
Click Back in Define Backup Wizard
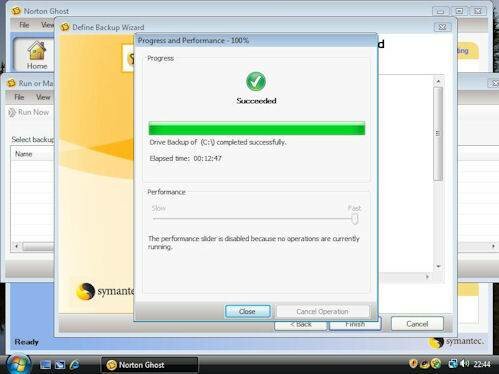pos(301,325)
